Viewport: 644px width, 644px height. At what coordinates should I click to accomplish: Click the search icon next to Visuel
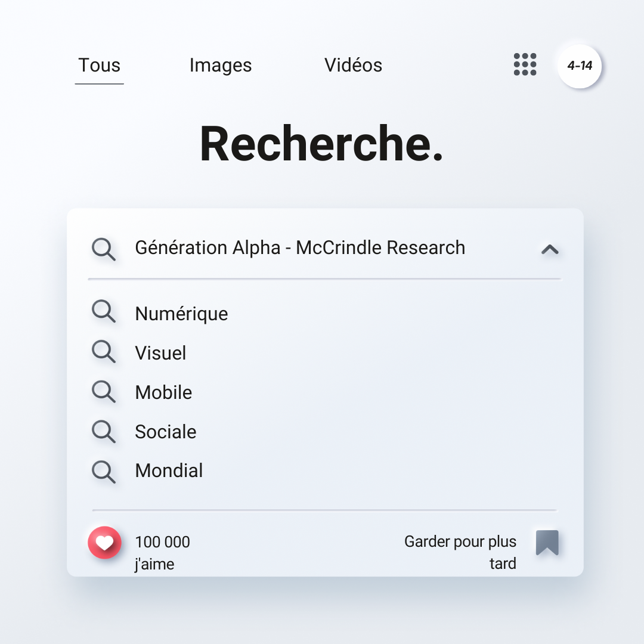103,352
